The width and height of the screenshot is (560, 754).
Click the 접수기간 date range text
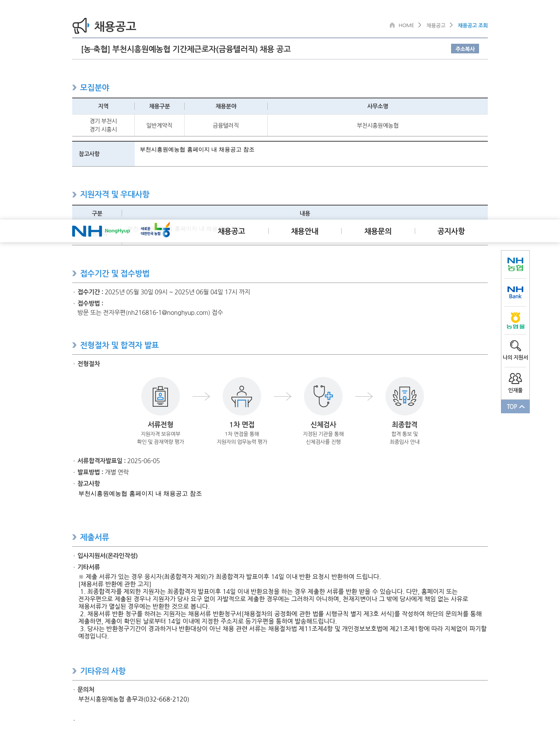coord(177,292)
